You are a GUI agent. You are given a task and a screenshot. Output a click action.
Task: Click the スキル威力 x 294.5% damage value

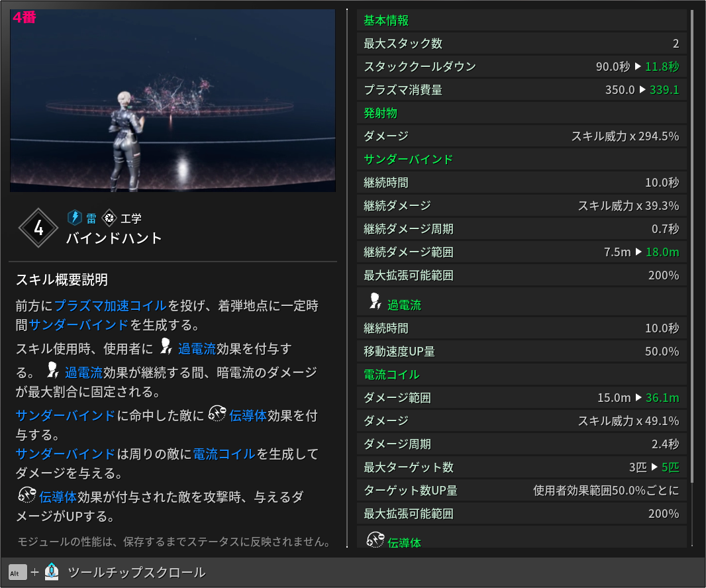pyautogui.click(x=625, y=136)
